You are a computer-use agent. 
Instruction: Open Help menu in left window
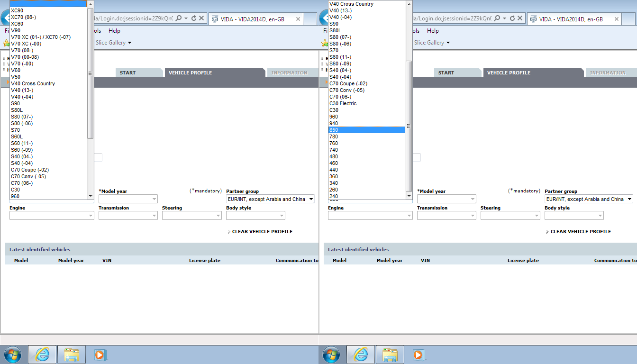[114, 31]
